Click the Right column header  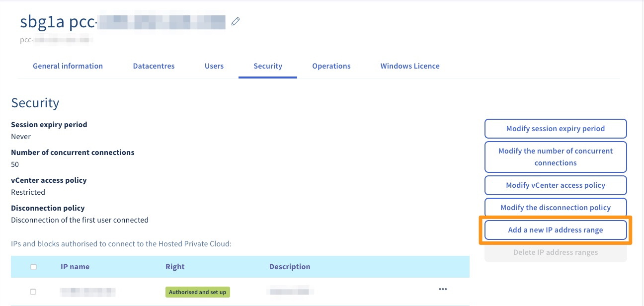(x=175, y=267)
